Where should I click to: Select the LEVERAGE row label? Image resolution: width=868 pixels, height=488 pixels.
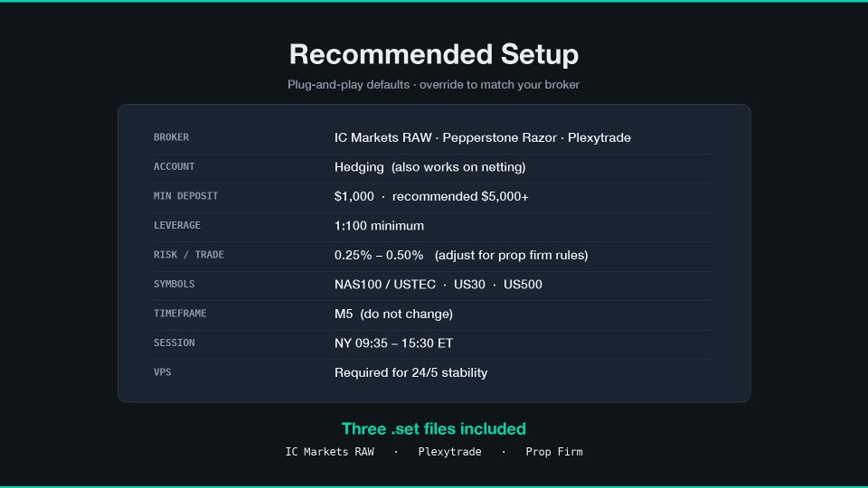(x=177, y=225)
